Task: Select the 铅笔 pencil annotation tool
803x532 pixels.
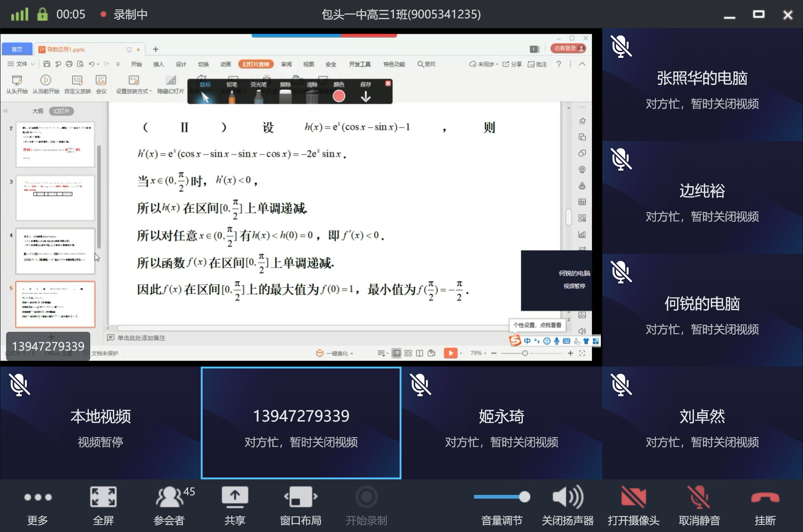Action: click(232, 92)
